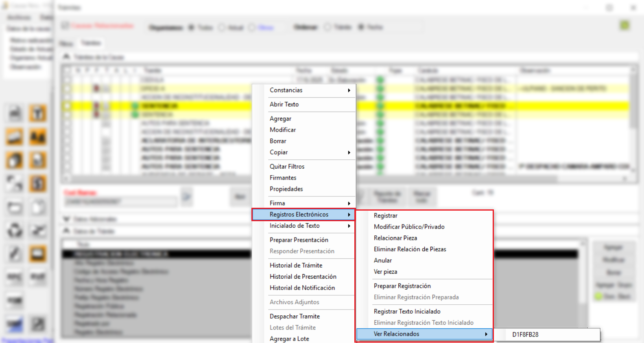
Task: Select the Todos radio button
Action: [x=191, y=27]
